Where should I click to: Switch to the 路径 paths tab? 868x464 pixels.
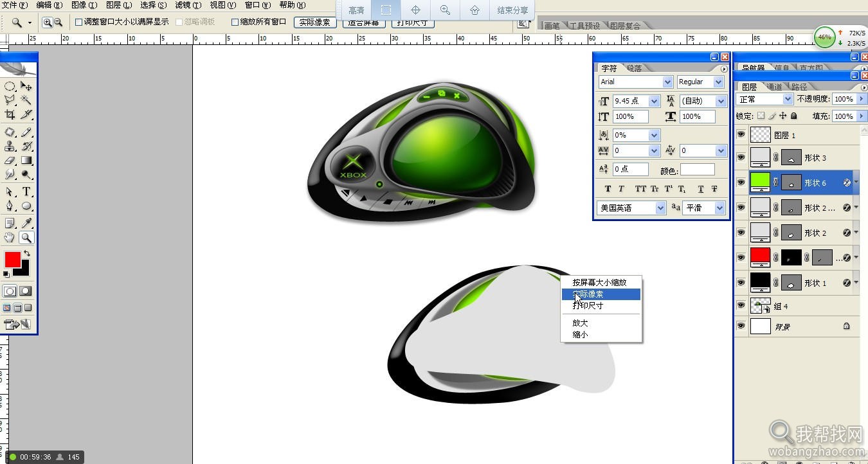tap(799, 87)
